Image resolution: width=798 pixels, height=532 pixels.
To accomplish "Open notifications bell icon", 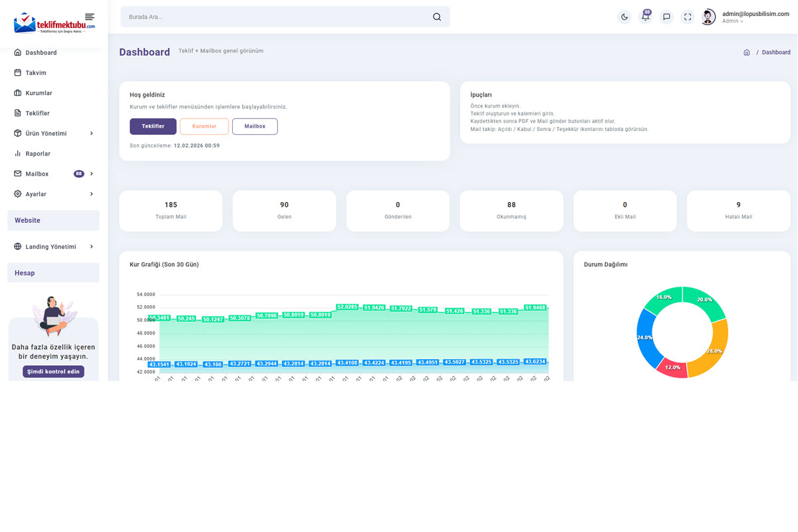I will point(645,17).
